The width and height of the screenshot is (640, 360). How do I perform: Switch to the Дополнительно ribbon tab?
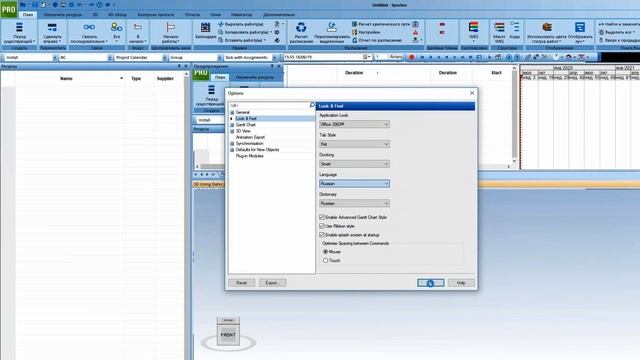point(279,15)
